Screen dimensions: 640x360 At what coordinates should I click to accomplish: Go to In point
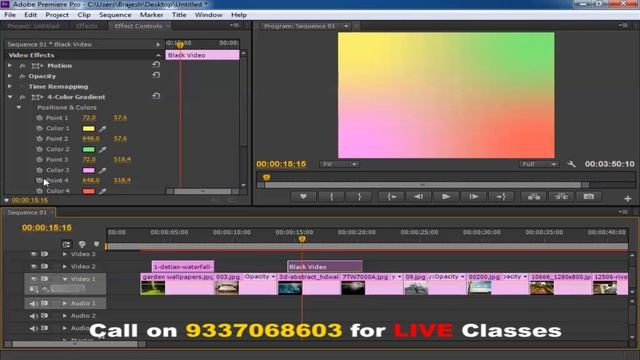coord(391,197)
